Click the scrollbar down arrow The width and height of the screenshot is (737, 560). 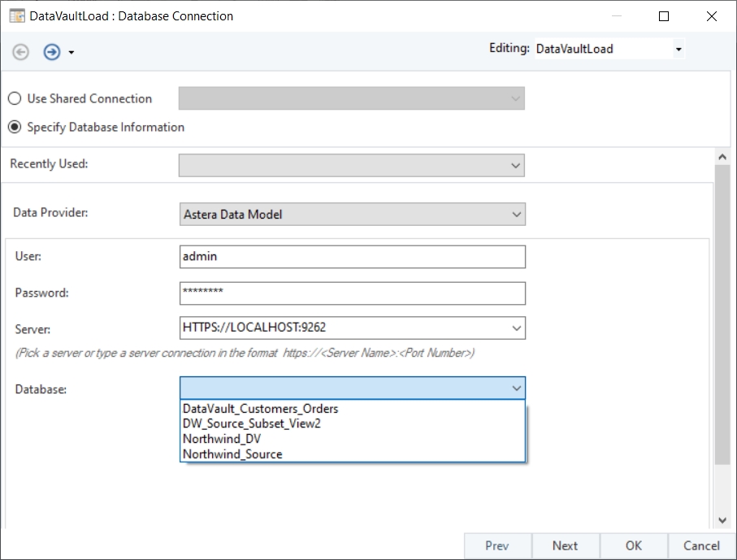point(722,520)
